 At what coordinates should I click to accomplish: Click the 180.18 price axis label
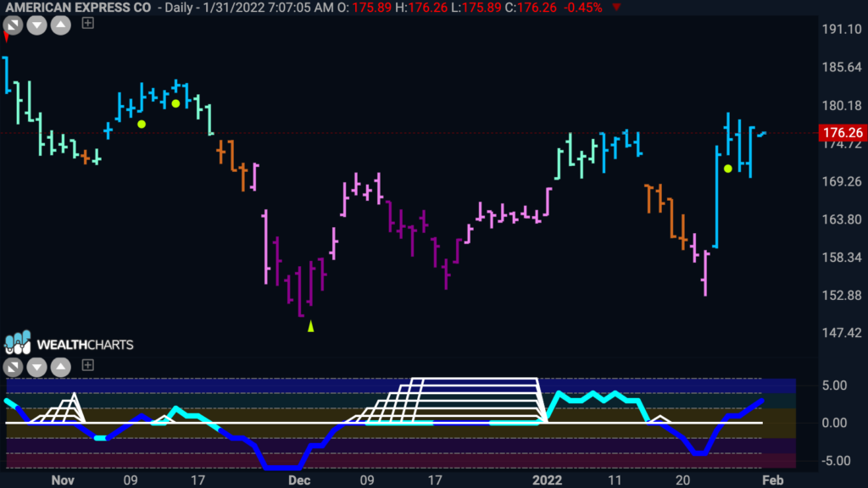[x=842, y=105]
